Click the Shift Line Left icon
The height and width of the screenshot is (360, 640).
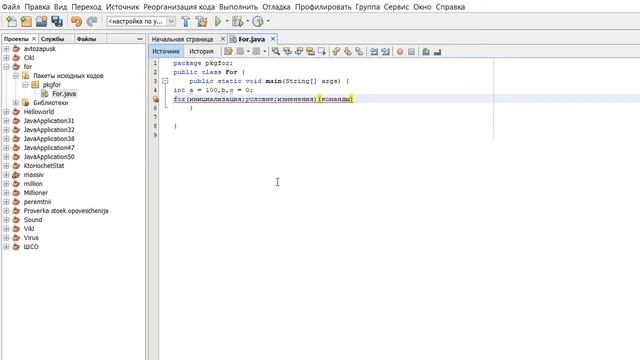(x=374, y=51)
